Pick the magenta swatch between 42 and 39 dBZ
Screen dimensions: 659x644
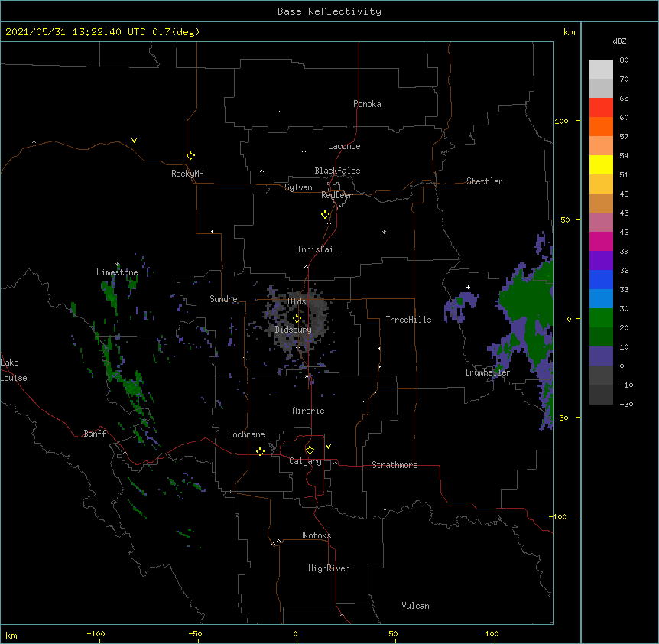(601, 241)
